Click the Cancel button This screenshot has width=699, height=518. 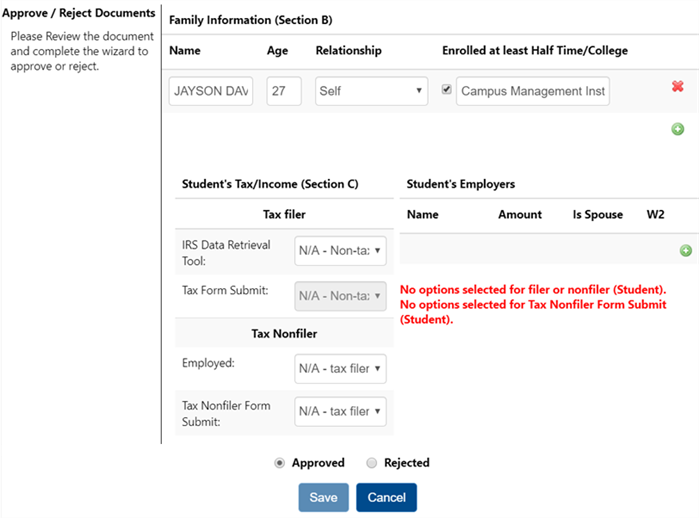coord(386,497)
